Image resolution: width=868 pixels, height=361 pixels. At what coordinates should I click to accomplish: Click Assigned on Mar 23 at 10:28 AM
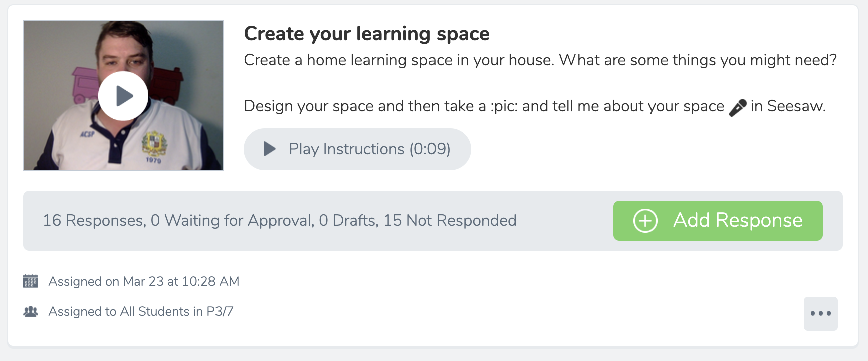(x=144, y=281)
